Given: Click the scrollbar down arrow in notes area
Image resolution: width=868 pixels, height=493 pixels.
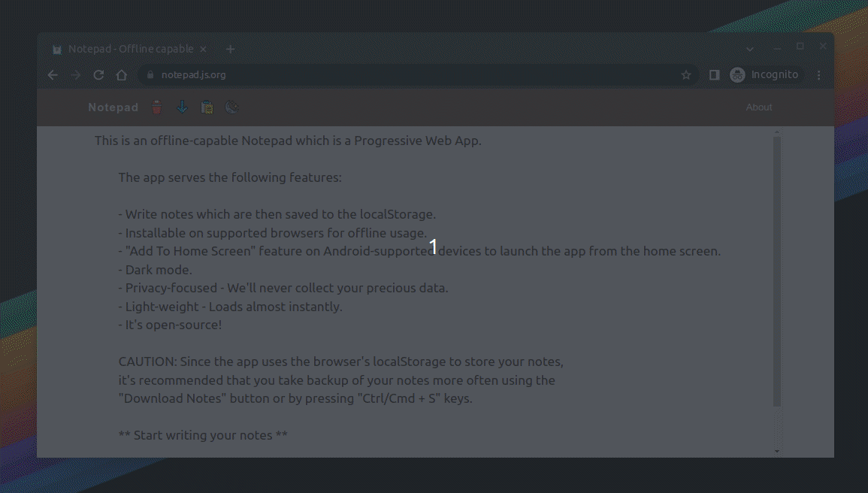Looking at the screenshot, I should coord(777,451).
